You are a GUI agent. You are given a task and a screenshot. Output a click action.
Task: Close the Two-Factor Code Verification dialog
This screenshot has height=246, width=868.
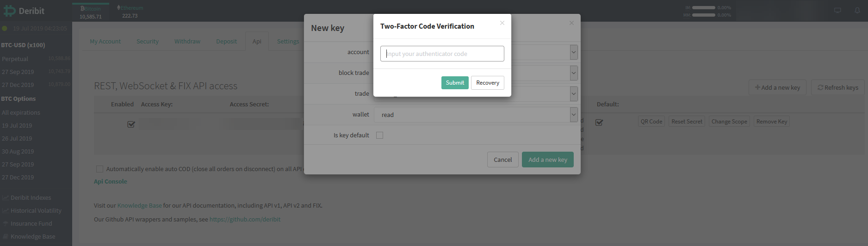point(502,23)
